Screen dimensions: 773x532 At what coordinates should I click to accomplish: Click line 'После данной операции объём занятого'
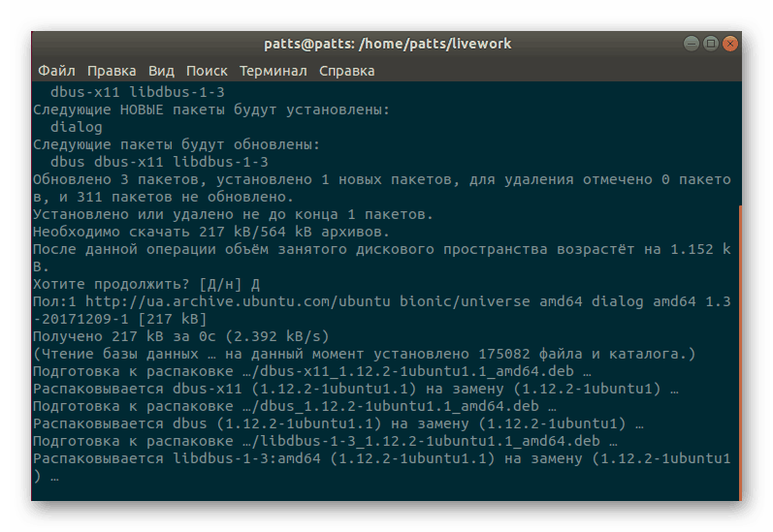tap(381, 249)
